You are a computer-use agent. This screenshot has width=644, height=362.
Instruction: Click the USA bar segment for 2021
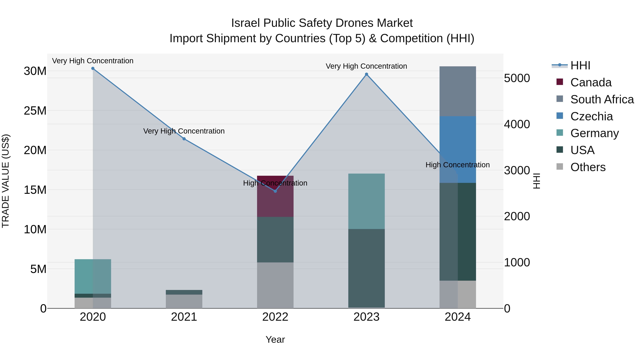184,292
